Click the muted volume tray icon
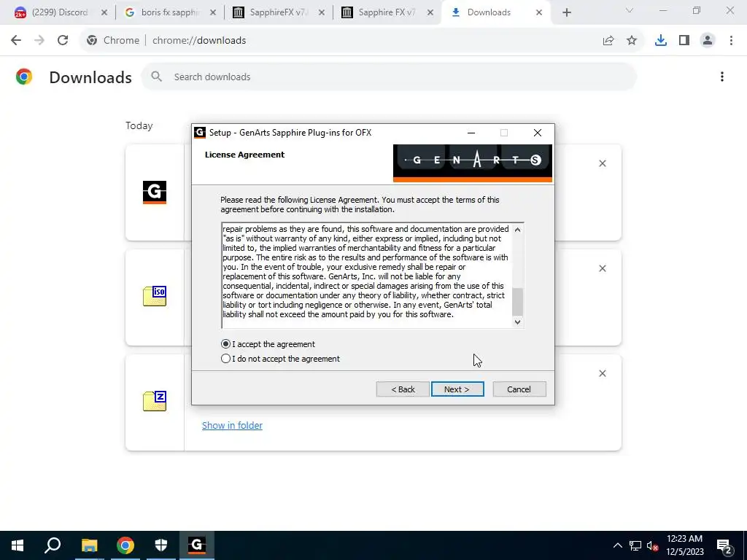 pyautogui.click(x=652, y=545)
